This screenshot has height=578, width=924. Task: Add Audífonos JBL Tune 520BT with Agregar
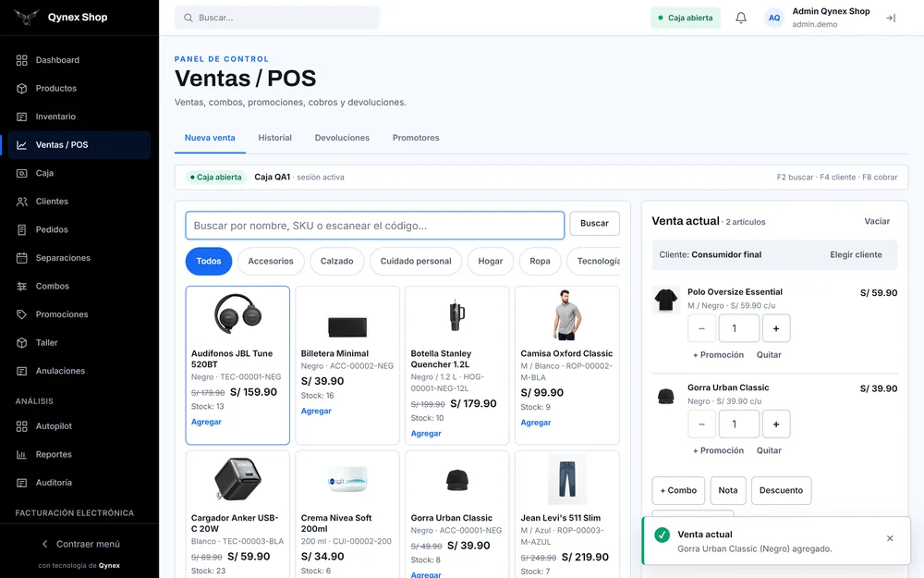tap(206, 423)
